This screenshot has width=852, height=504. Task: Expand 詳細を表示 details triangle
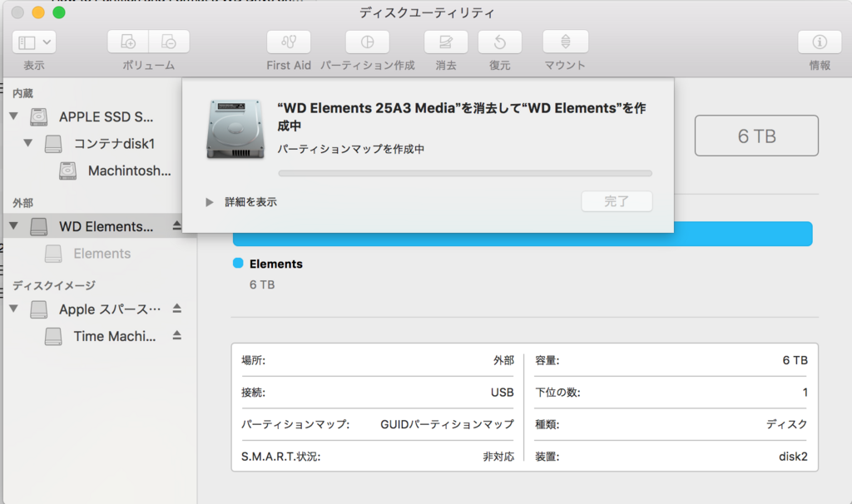(x=209, y=202)
